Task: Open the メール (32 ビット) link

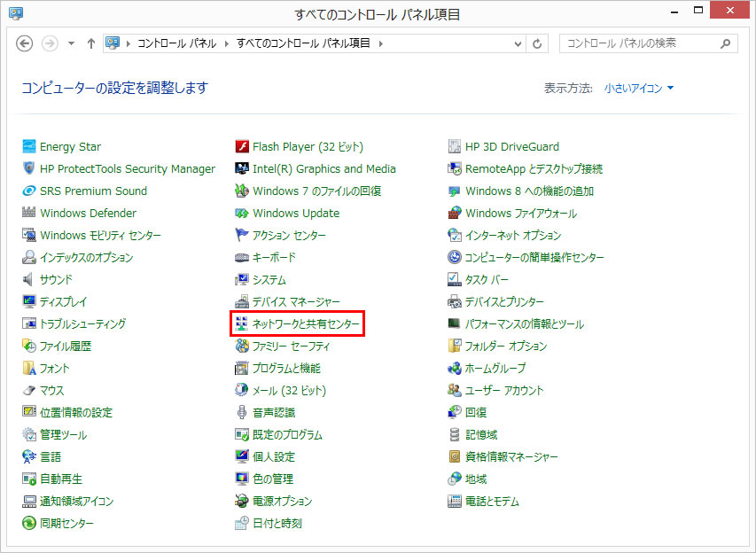Action: [x=289, y=391]
